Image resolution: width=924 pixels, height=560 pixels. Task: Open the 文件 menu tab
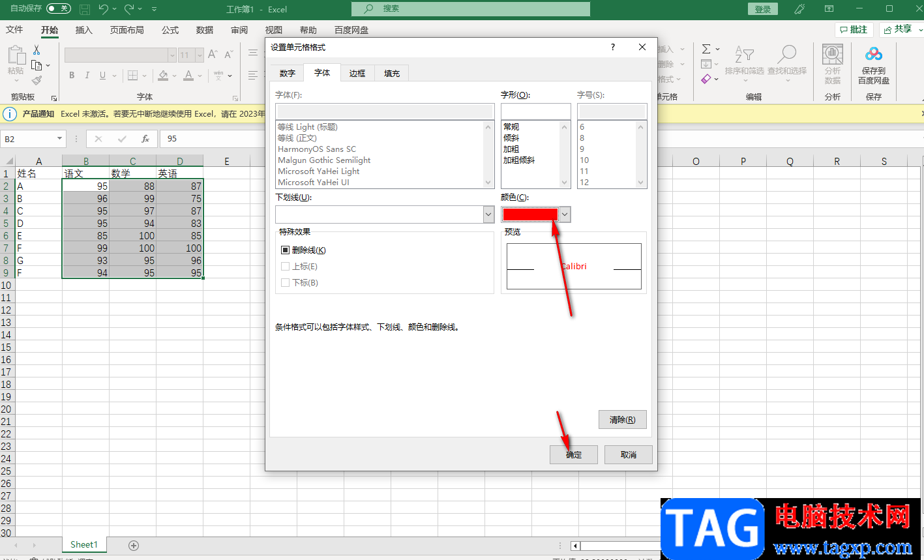[14, 30]
